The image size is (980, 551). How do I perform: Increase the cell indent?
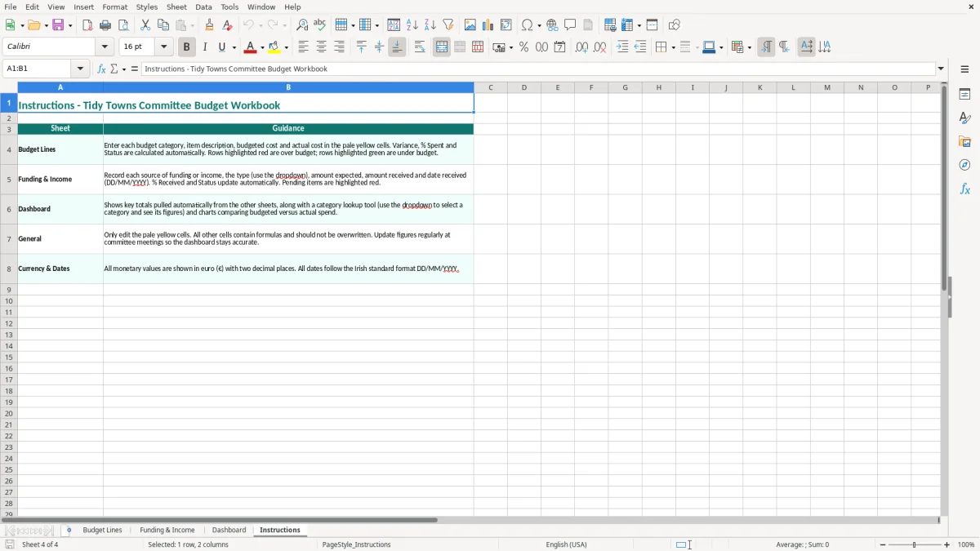[x=622, y=47]
